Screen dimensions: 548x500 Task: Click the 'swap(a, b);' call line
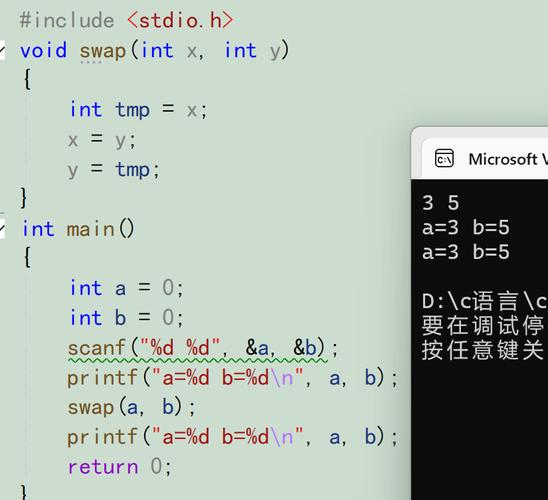tap(131, 407)
